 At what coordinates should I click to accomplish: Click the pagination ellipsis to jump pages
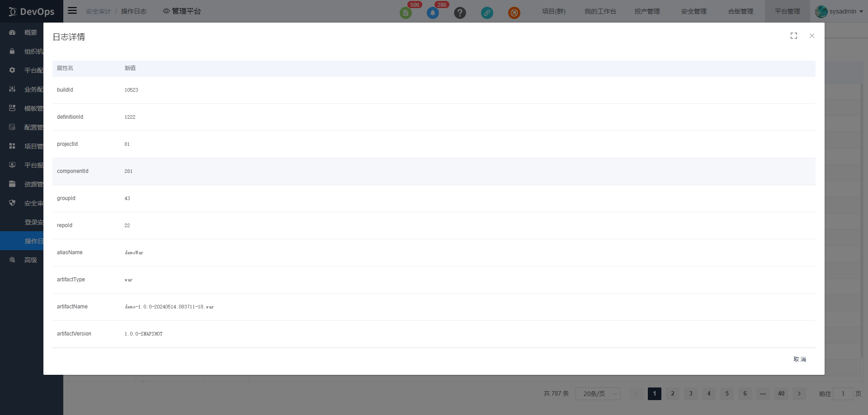tap(763, 394)
